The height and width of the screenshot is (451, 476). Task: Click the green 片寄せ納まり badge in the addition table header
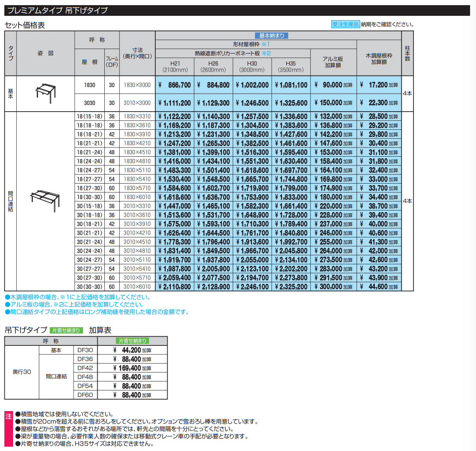[x=132, y=341]
